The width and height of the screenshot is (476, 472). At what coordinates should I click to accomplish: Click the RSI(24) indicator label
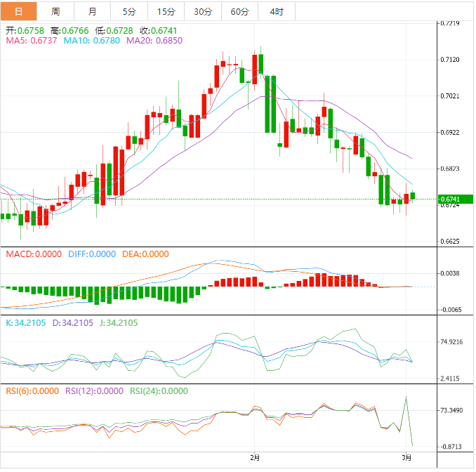(x=159, y=391)
